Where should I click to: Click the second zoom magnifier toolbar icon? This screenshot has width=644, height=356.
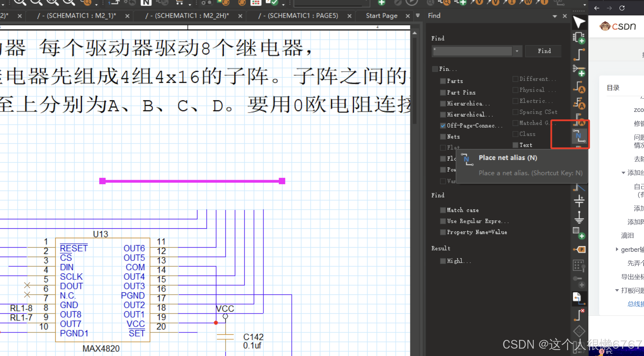coord(36,2)
